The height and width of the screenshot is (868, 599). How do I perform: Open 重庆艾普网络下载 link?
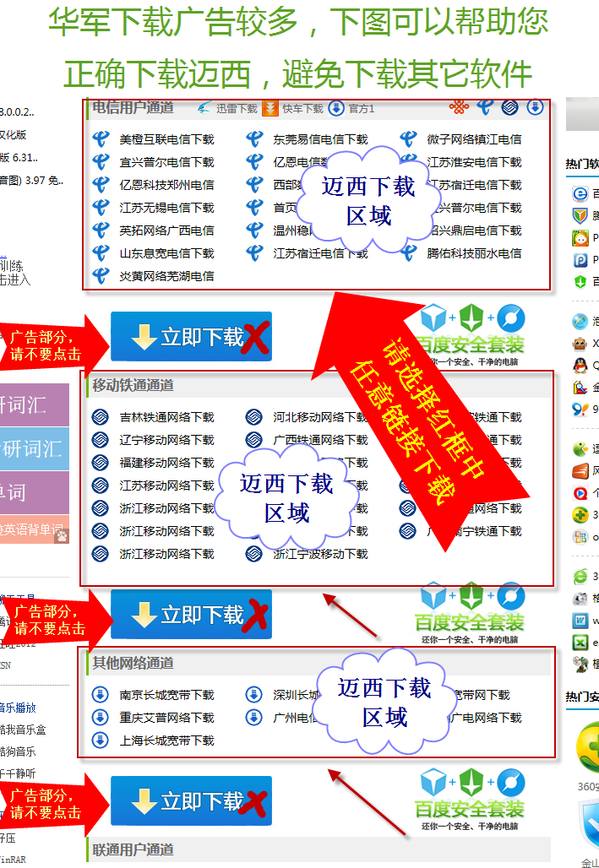pos(166,718)
